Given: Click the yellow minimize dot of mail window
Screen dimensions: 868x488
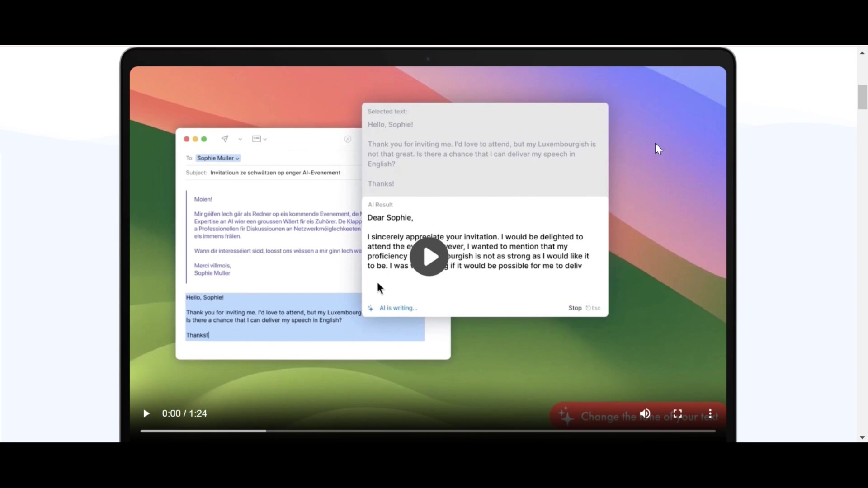Looking at the screenshot, I should pos(195,139).
